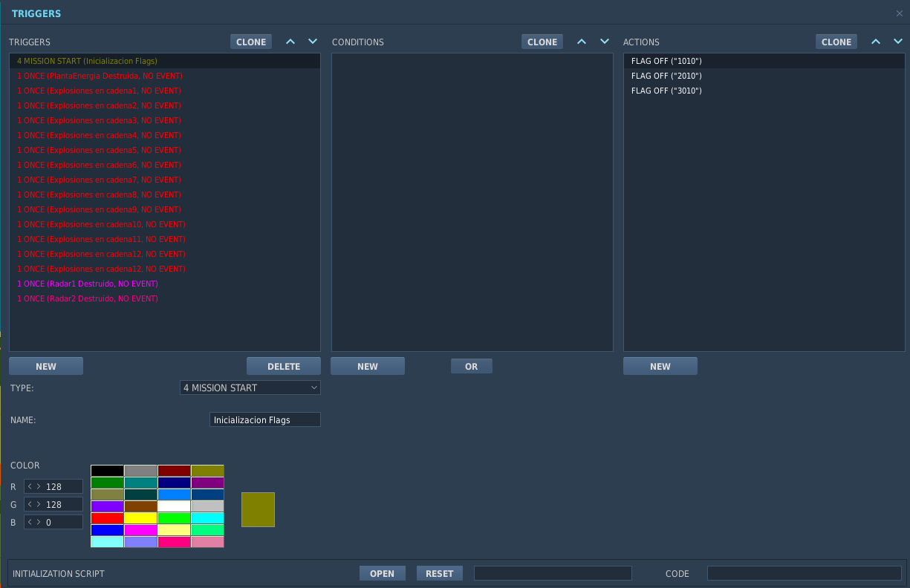The width and height of the screenshot is (910, 588).
Task: Pick the red color swatch
Action: 107,518
